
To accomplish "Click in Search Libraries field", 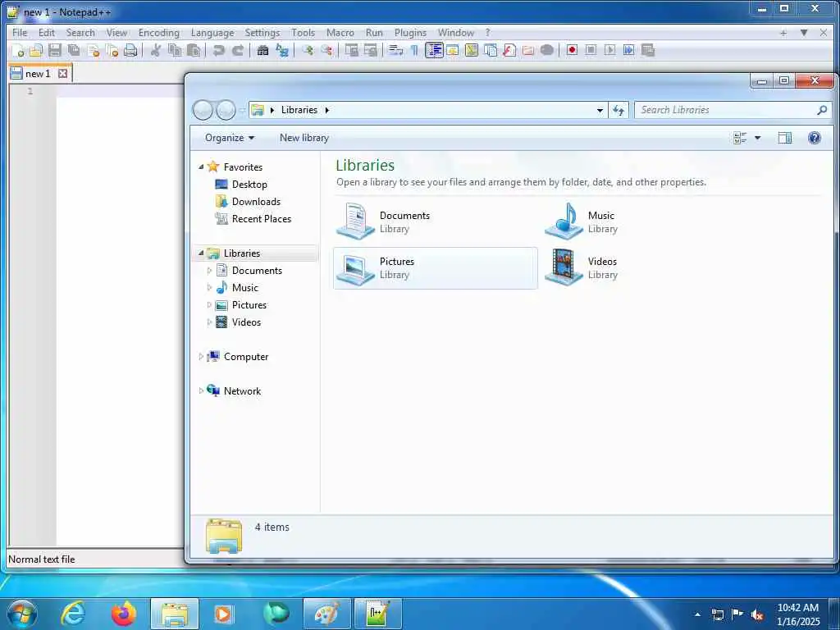I will point(733,110).
